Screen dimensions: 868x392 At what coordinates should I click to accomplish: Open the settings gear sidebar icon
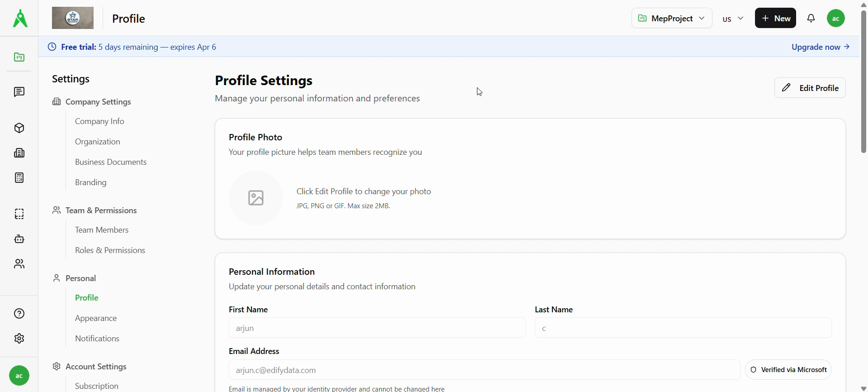(19, 339)
